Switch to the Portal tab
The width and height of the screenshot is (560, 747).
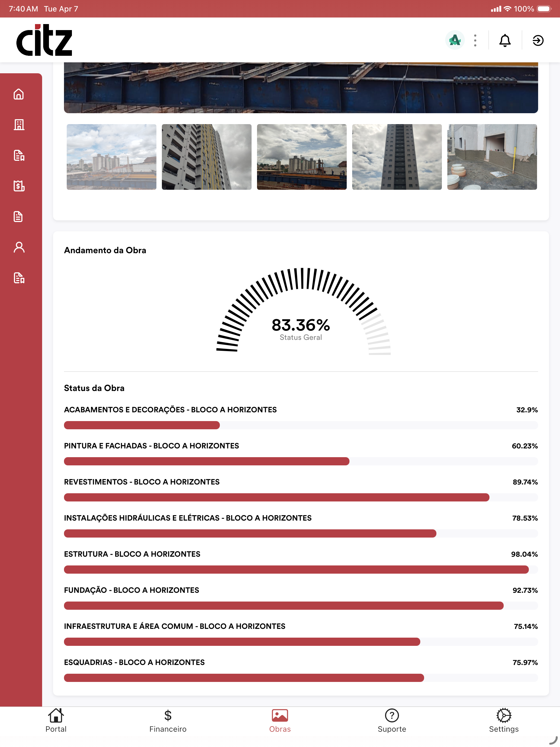point(56,721)
